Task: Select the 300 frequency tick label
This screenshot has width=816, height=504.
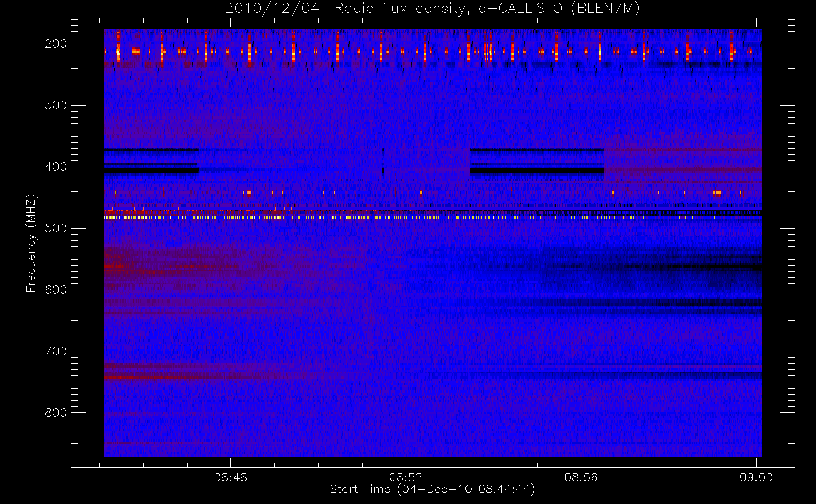Action: click(56, 105)
